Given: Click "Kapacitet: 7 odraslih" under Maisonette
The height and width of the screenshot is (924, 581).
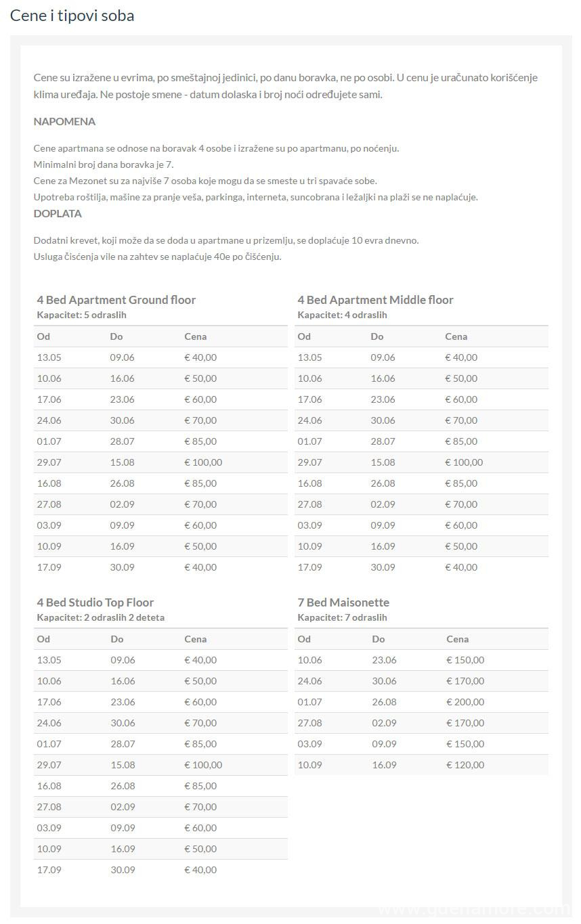Looking at the screenshot, I should (342, 617).
